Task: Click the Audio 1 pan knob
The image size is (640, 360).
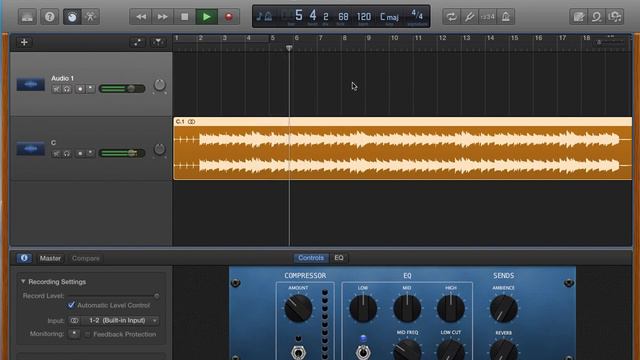Action: tap(160, 85)
